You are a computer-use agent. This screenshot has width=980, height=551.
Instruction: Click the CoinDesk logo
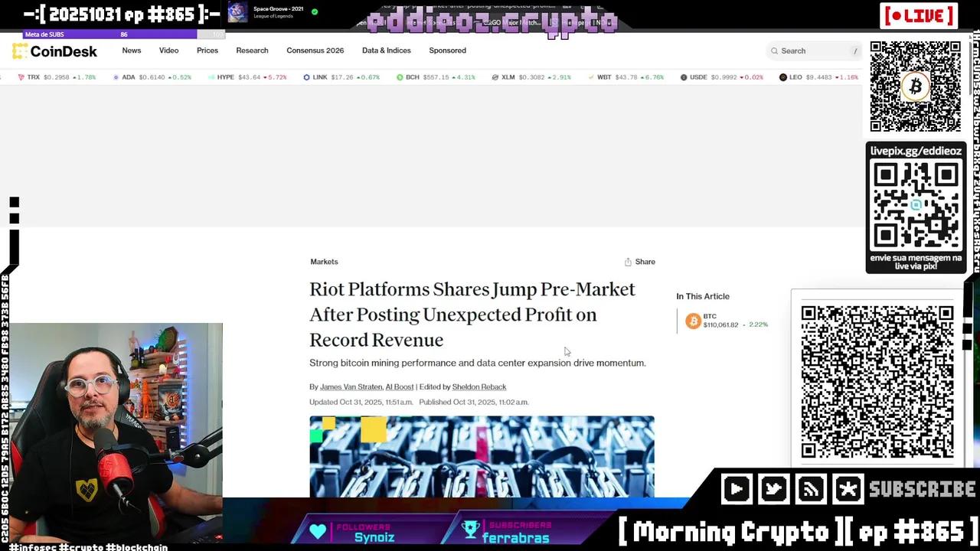click(x=54, y=51)
